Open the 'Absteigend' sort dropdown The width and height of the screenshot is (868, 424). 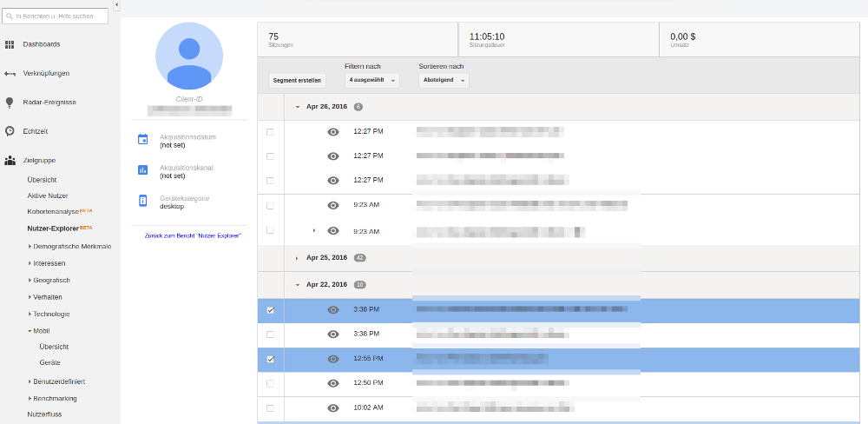tap(444, 80)
